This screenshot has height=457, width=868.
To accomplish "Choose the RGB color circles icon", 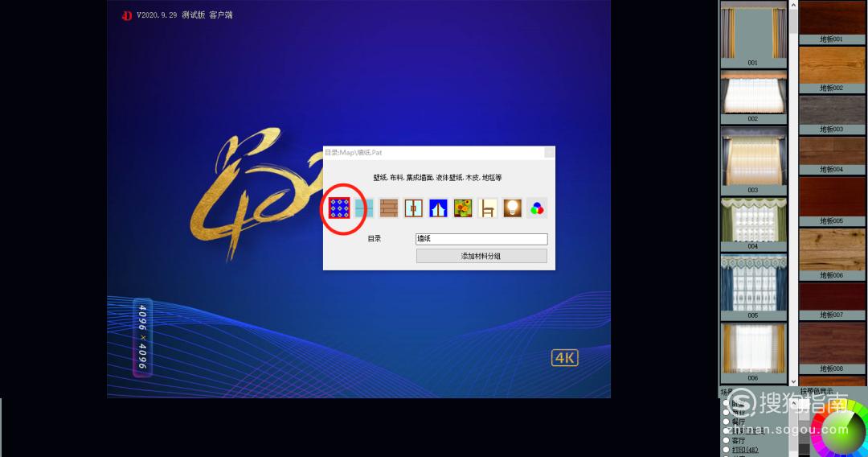I will (537, 208).
